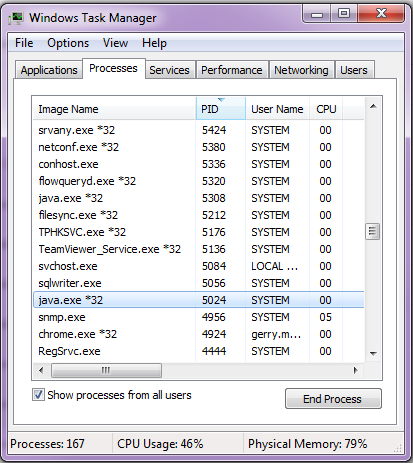
Task: Sort by User Name column header
Action: [277, 109]
